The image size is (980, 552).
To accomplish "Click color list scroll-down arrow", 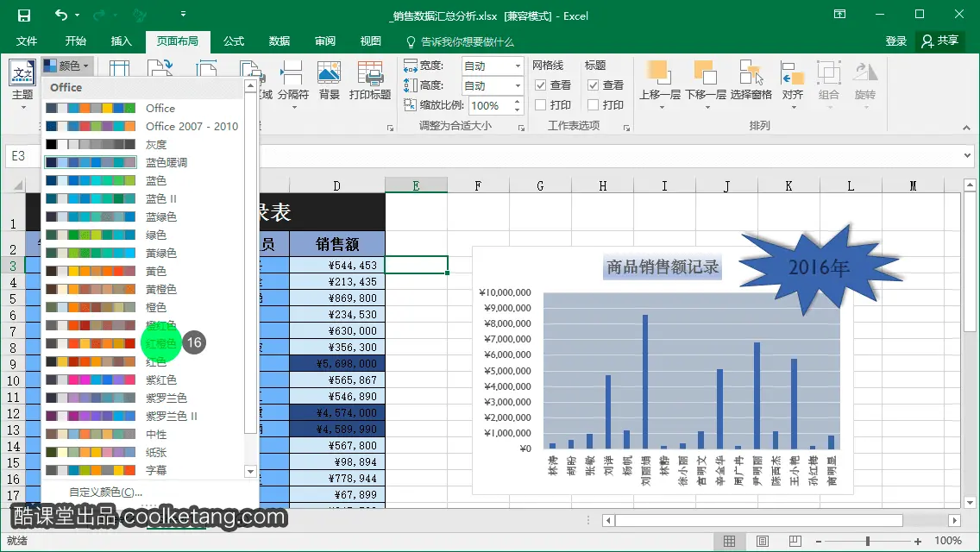I will 251,472.
